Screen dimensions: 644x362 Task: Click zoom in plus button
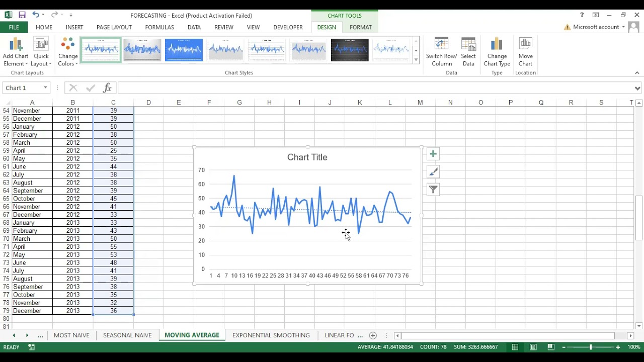coord(618,347)
